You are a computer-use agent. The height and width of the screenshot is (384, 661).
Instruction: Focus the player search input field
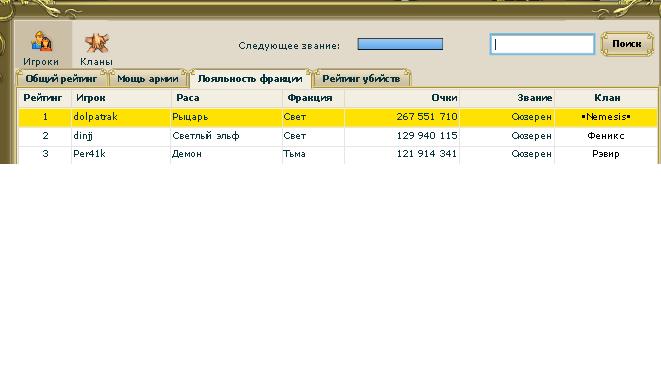(x=542, y=44)
